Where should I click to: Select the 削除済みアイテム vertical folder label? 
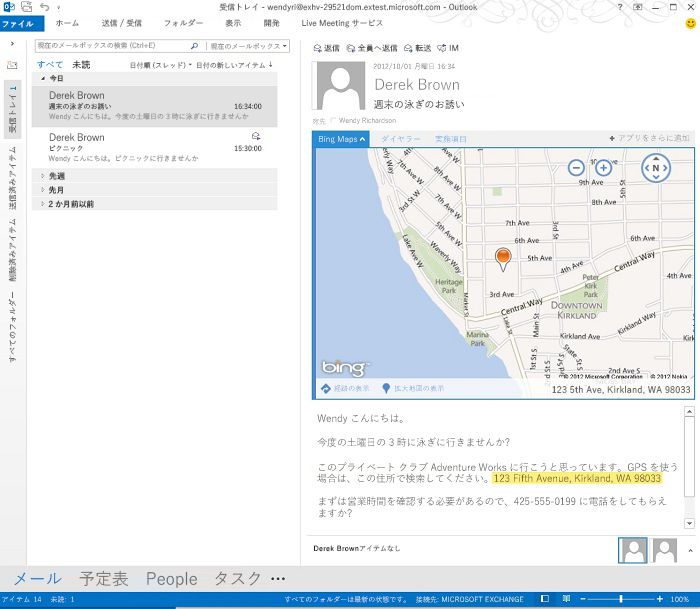pos(12,250)
